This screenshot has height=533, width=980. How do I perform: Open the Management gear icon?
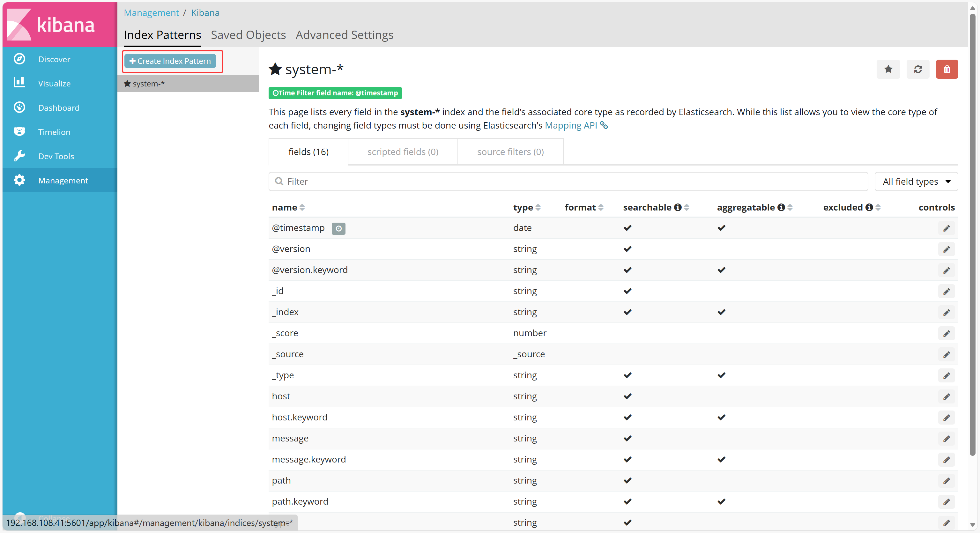point(19,180)
